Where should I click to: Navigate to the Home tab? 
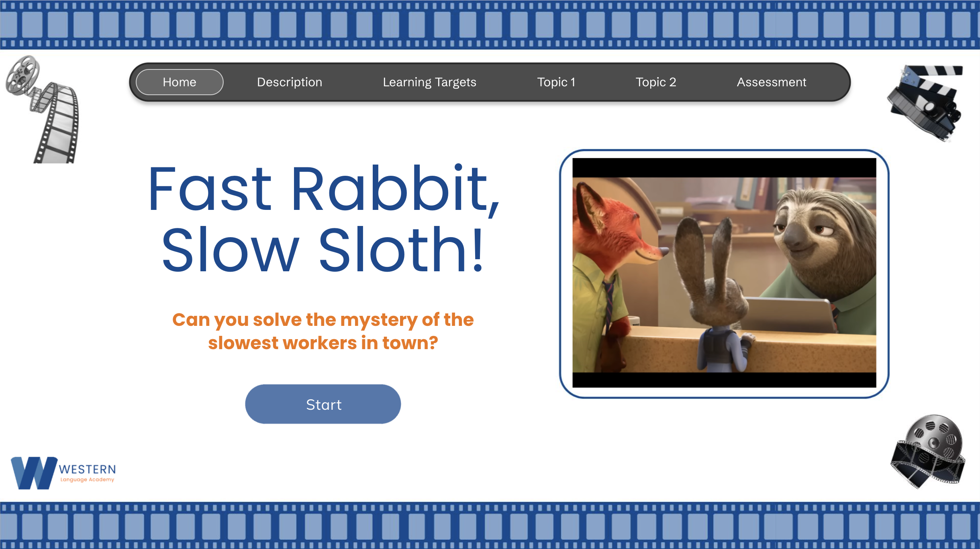coord(179,82)
